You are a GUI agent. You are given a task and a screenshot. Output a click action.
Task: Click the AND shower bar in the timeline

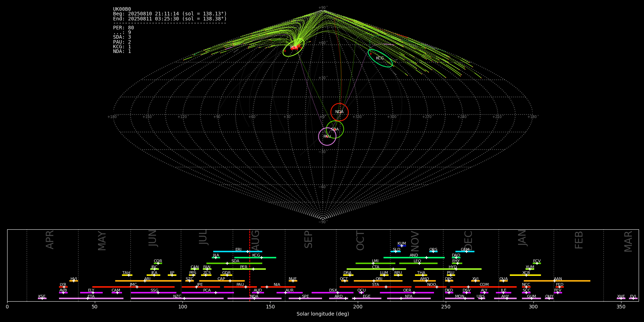(x=414, y=258)
